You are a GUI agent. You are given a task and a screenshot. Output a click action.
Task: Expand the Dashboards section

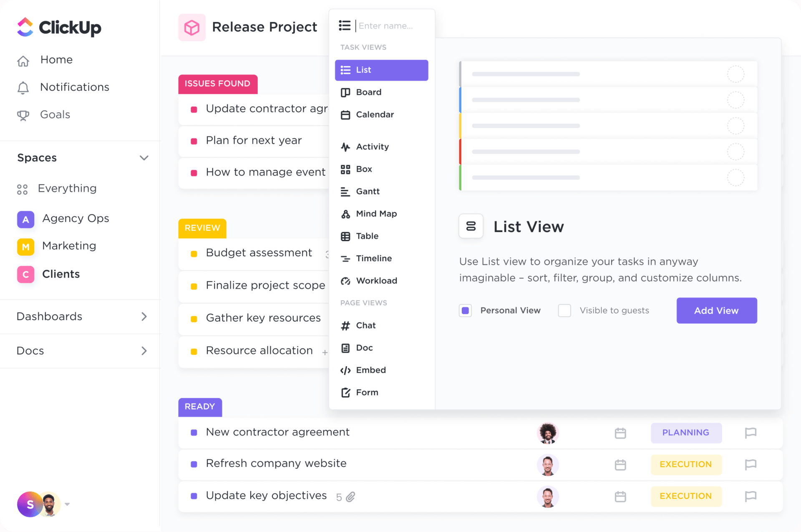[x=144, y=317]
